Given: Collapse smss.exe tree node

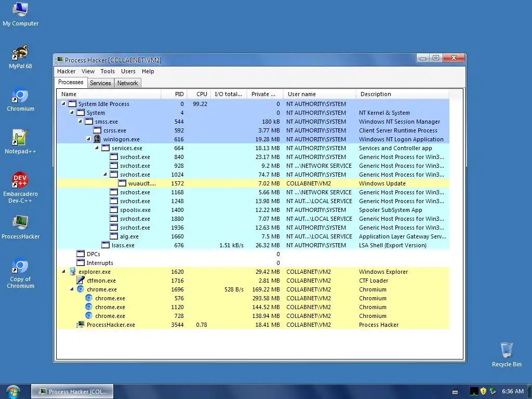Looking at the screenshot, I should [80, 121].
